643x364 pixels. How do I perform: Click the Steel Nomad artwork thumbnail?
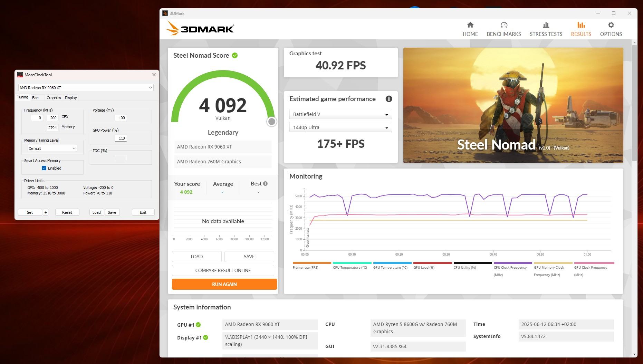(513, 105)
